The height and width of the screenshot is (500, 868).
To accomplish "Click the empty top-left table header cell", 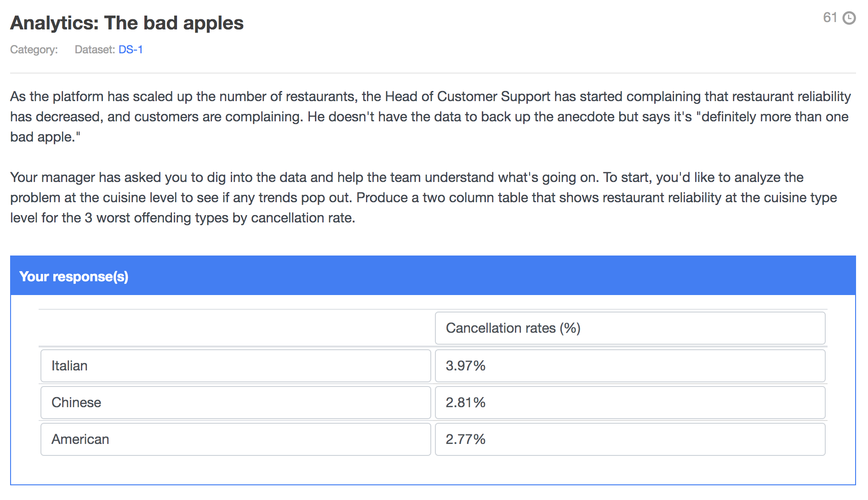I will [236, 328].
